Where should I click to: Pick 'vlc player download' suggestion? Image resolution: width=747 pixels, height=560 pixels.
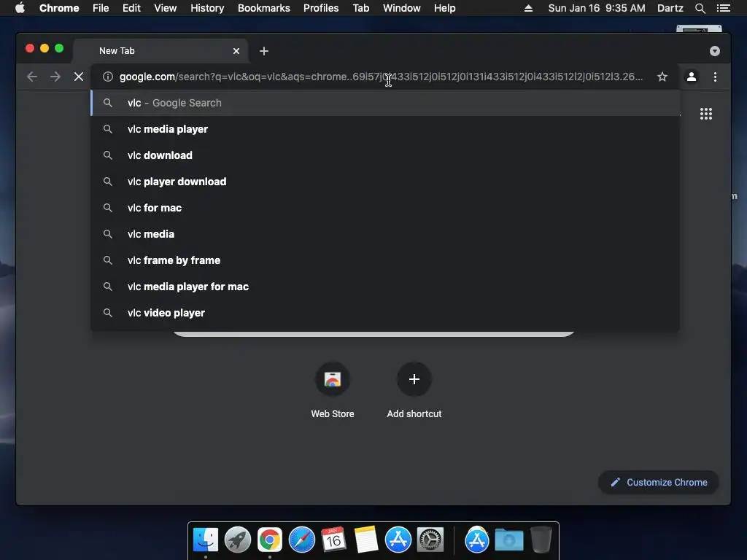point(385,182)
